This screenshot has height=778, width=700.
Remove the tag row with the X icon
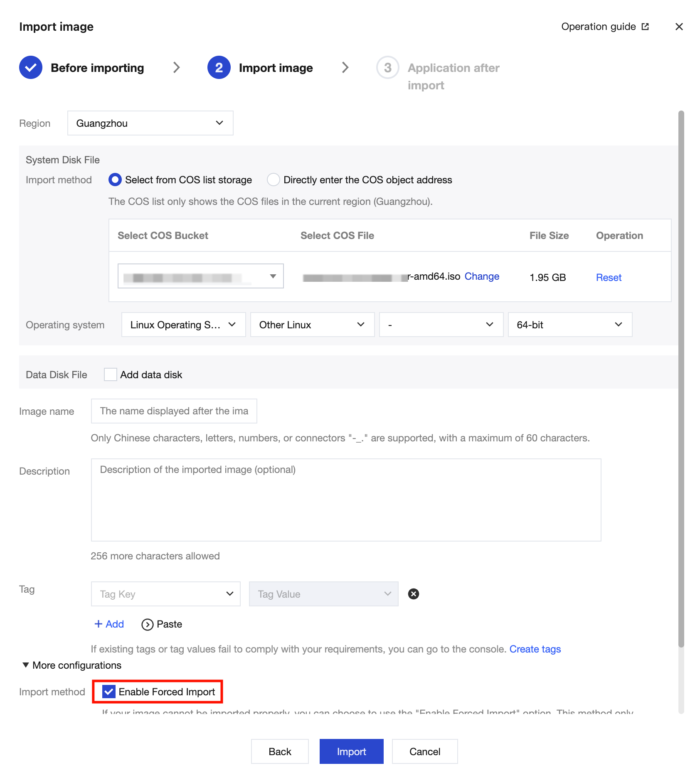414,594
